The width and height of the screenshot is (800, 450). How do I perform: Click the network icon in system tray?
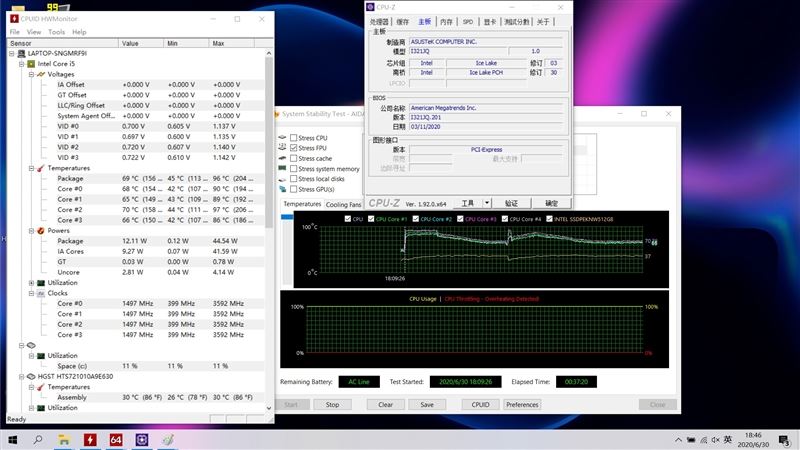tap(704, 440)
